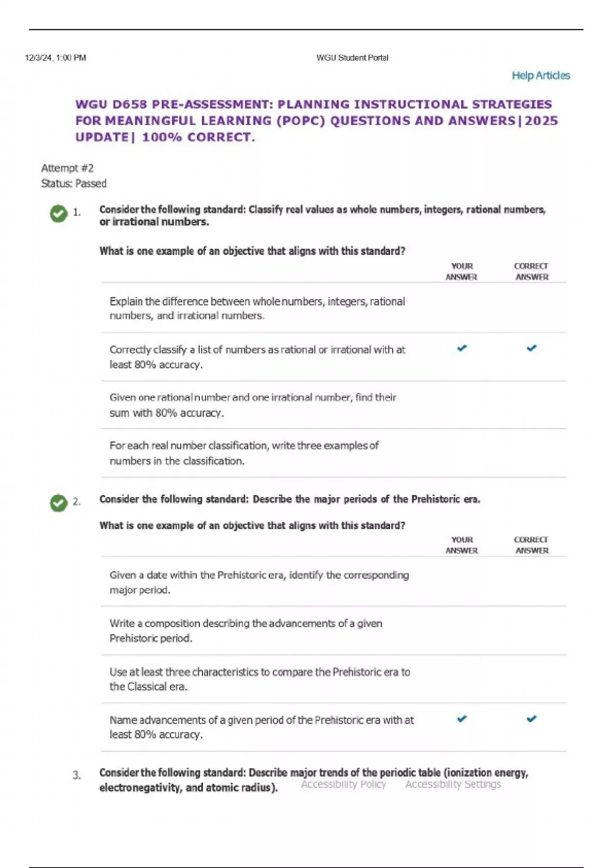Select the 'Given one rational number' answer option
613x868 pixels.
pyautogui.click(x=253, y=405)
